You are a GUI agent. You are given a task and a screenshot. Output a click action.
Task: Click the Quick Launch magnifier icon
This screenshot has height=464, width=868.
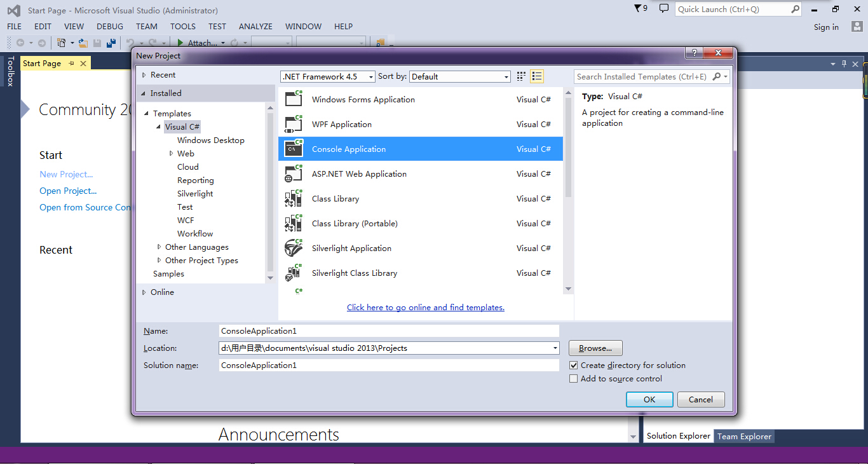click(795, 9)
